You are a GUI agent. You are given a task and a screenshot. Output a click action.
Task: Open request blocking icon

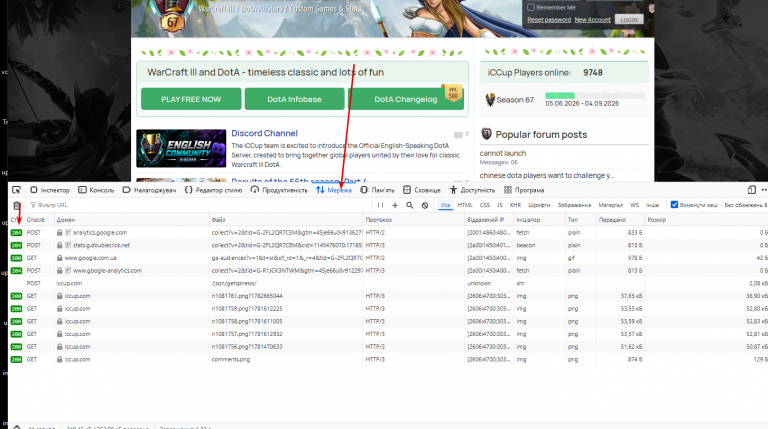pos(425,205)
